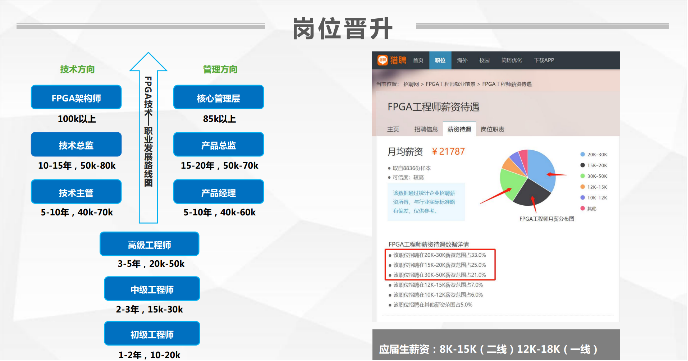Viewport: 688px width, 361px height.
Task: Click the blue slice of the salary pie chart
Action: point(541,168)
